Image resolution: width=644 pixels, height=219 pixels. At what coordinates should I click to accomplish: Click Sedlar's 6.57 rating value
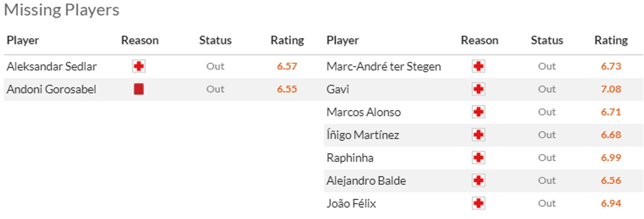pos(287,67)
